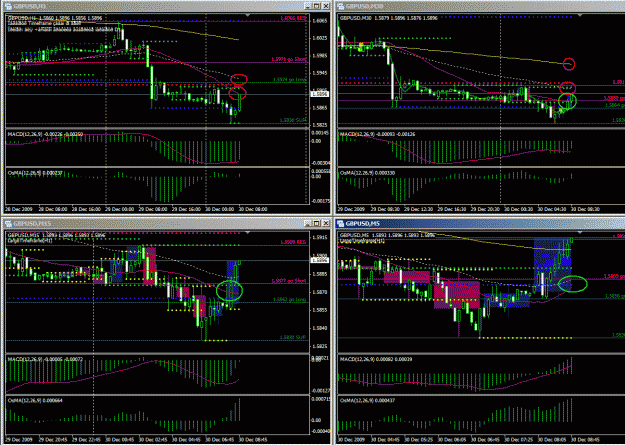The height and width of the screenshot is (445, 625).
Task: Click the current price tag on H1 price scale
Action: (x=319, y=94)
